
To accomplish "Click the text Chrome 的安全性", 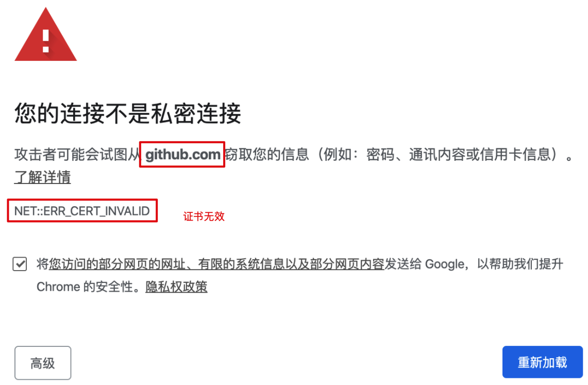I will click(x=85, y=287).
